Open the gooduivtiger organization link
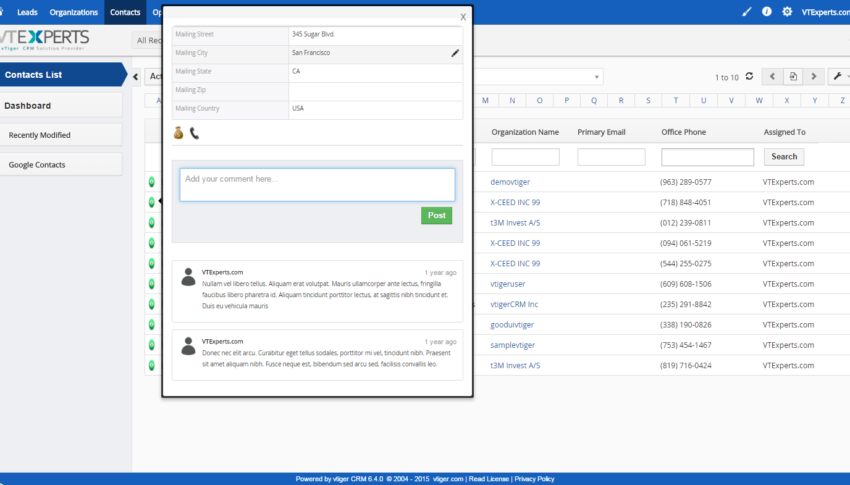The width and height of the screenshot is (850, 485). click(x=512, y=325)
